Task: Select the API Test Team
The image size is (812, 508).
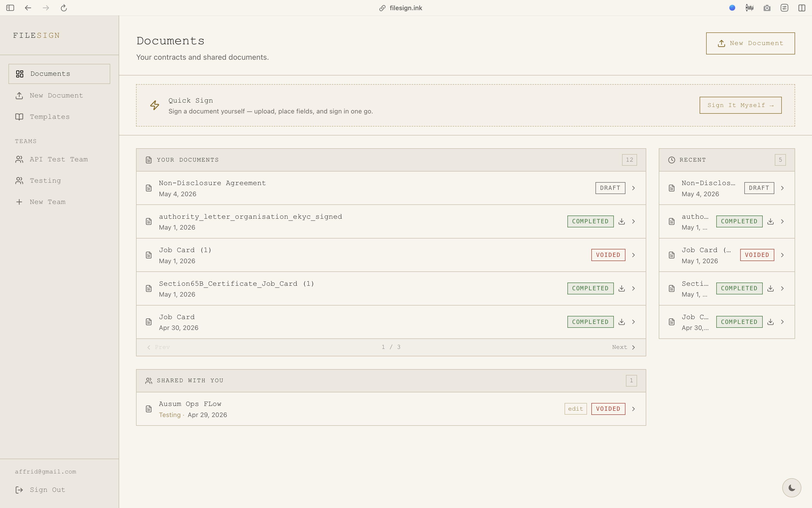Action: point(59,159)
